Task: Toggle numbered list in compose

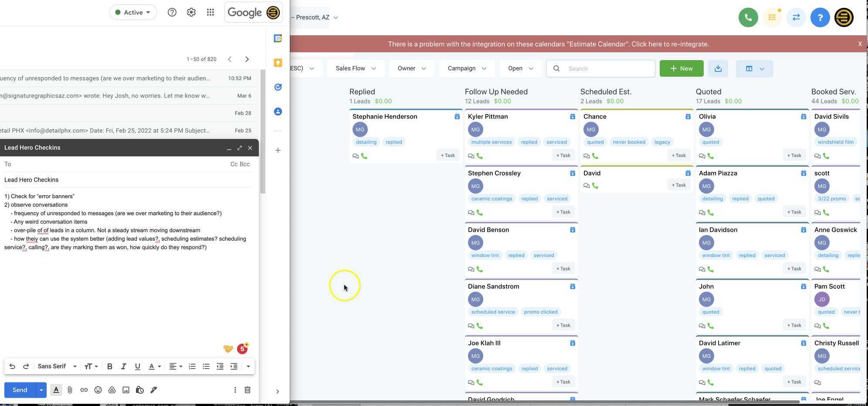Action: click(x=192, y=366)
